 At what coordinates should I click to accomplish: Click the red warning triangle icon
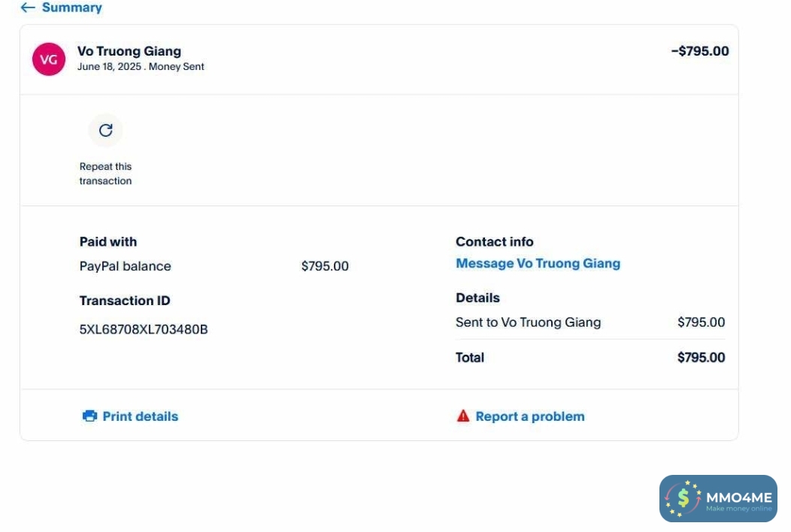tap(463, 416)
